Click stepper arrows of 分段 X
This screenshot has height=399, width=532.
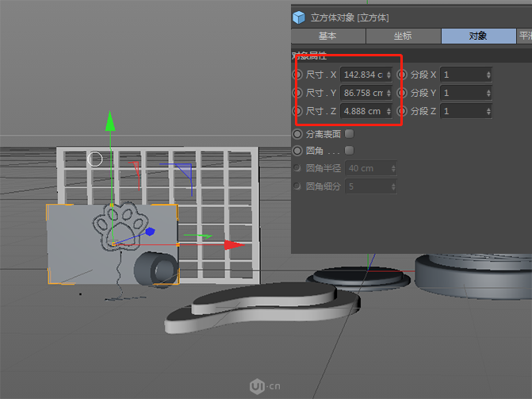click(488, 75)
